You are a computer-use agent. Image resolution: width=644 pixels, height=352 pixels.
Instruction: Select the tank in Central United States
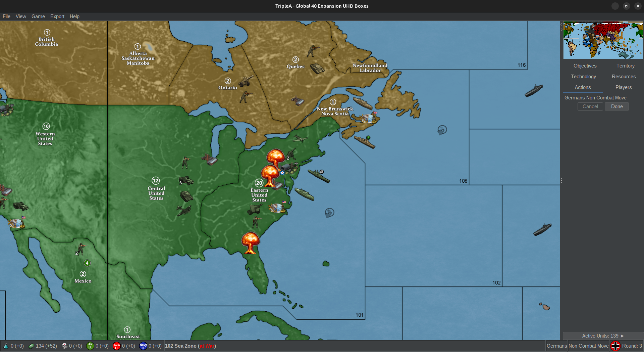(186, 196)
